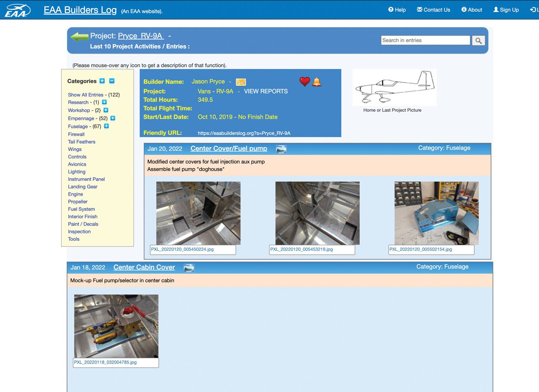Open the About page

[472, 10]
